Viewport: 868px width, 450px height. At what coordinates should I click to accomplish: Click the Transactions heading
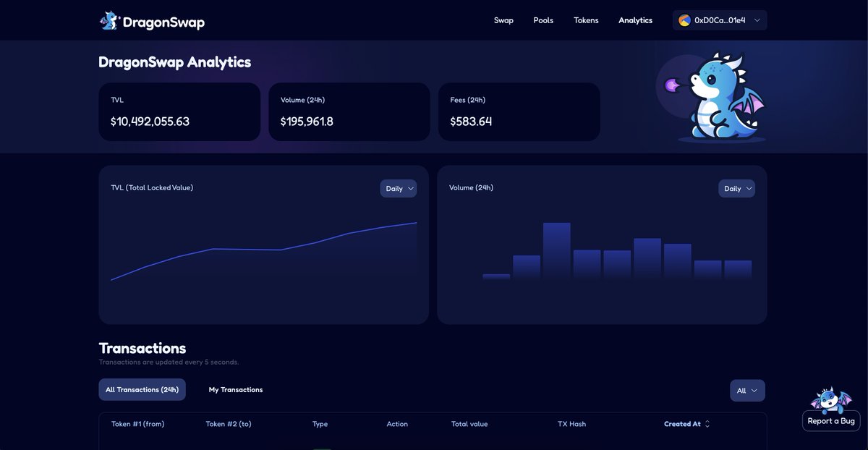[142, 348]
